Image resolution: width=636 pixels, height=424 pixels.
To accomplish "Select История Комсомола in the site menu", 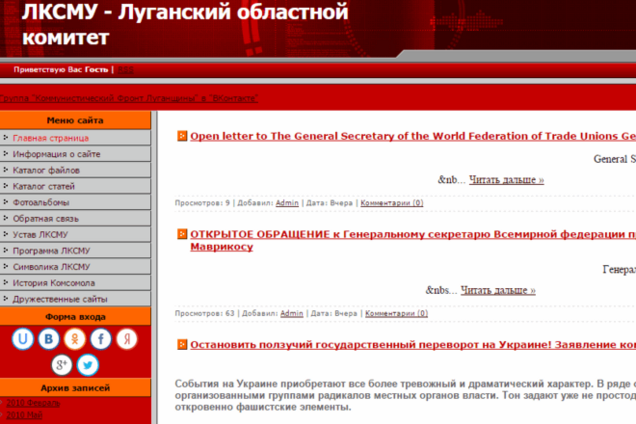I will 52,282.
